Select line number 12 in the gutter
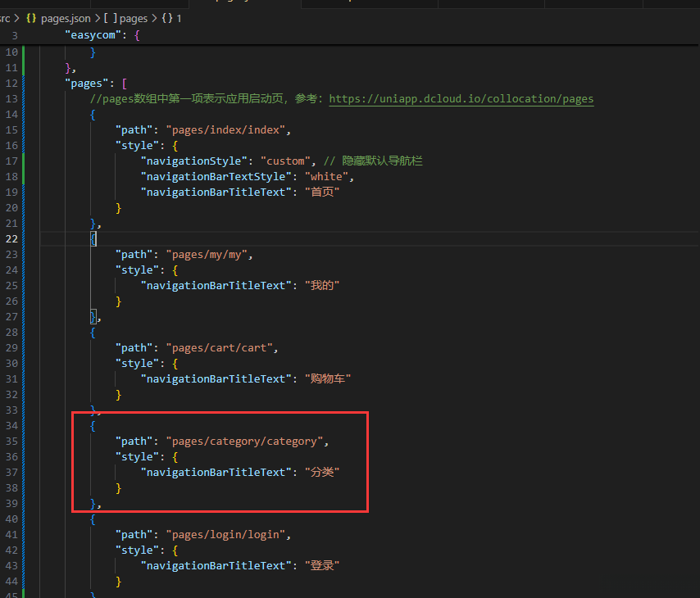 pyautogui.click(x=11, y=83)
